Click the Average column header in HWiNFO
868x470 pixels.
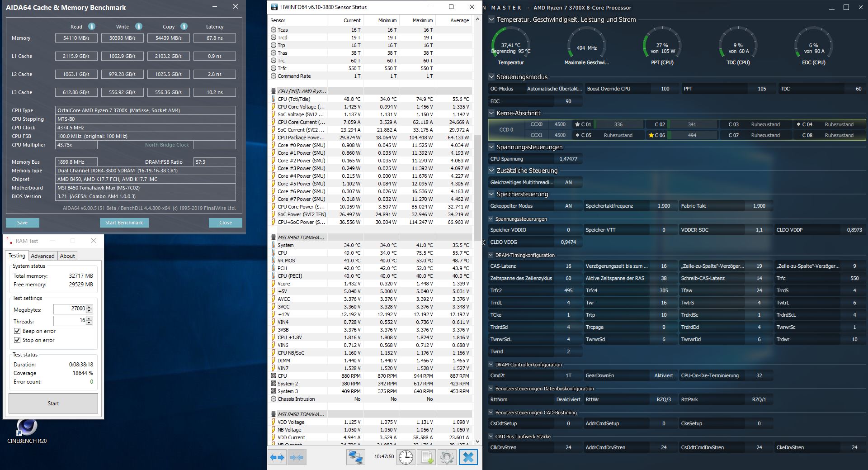coord(453,20)
